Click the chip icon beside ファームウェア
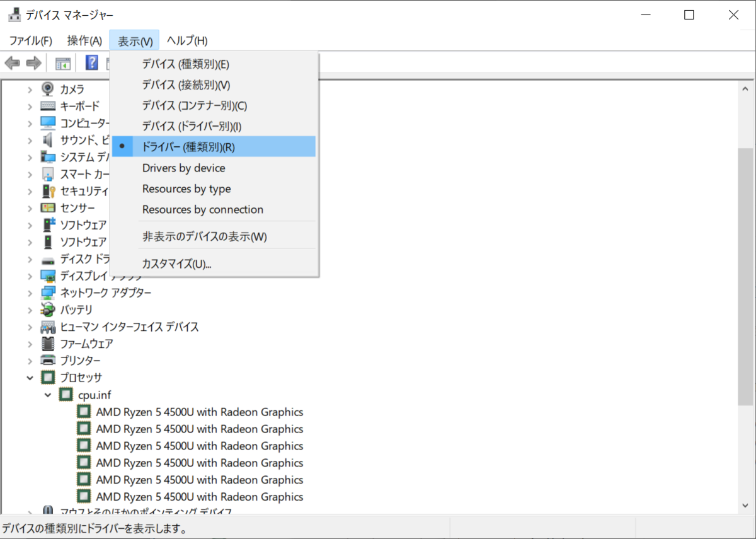Viewport: 756px width, 539px height. tap(48, 344)
